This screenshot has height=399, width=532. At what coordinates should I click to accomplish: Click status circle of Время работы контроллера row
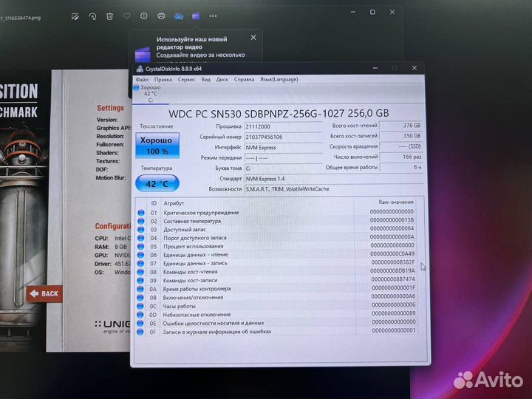click(x=140, y=289)
